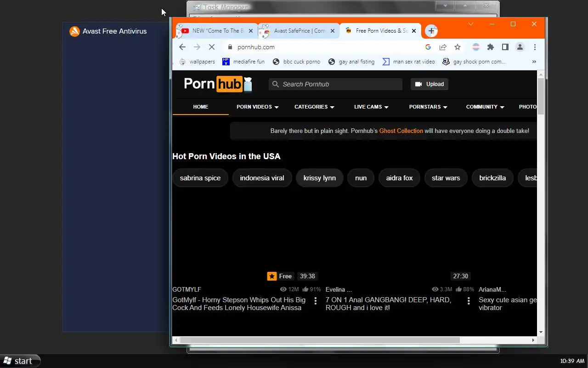Select the aidra fox tag chip
Viewport: 588px width, 368px height.
tap(399, 178)
